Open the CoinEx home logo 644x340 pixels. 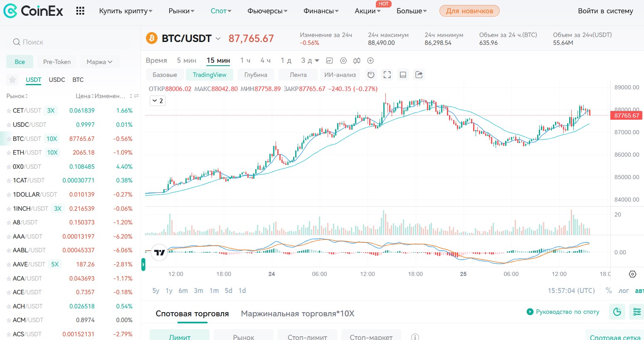(33, 11)
